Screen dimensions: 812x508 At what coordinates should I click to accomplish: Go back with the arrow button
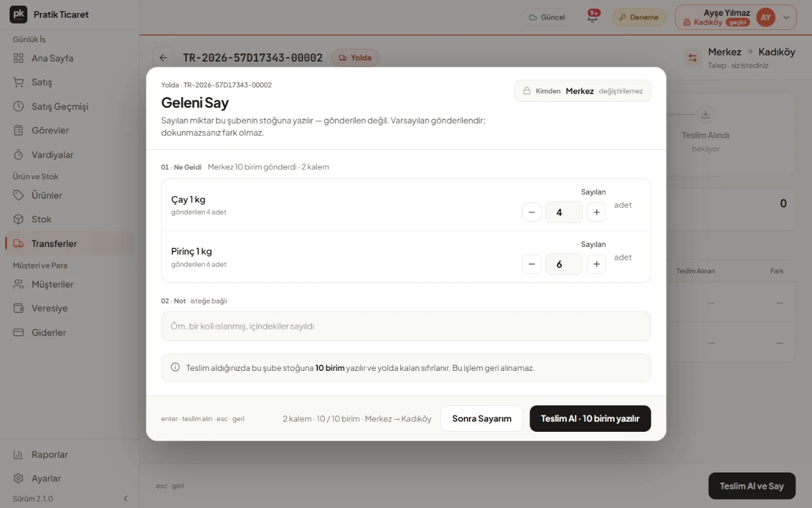[163, 58]
